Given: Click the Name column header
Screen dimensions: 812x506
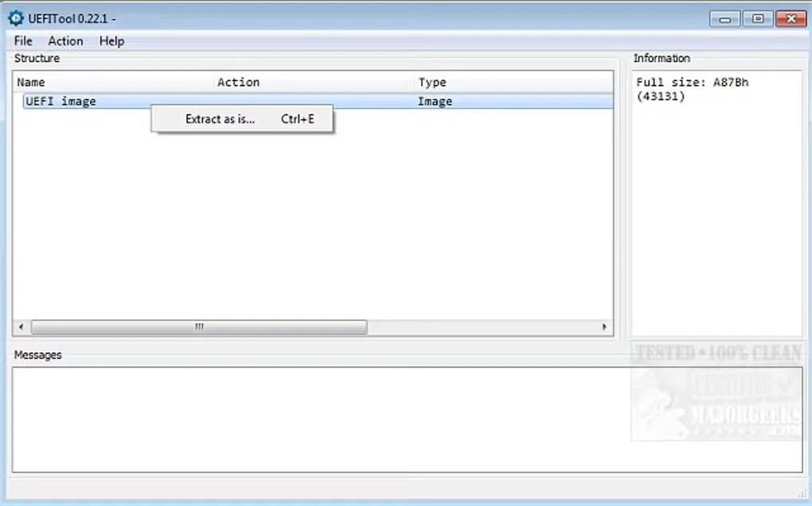Looking at the screenshot, I should 114,82.
